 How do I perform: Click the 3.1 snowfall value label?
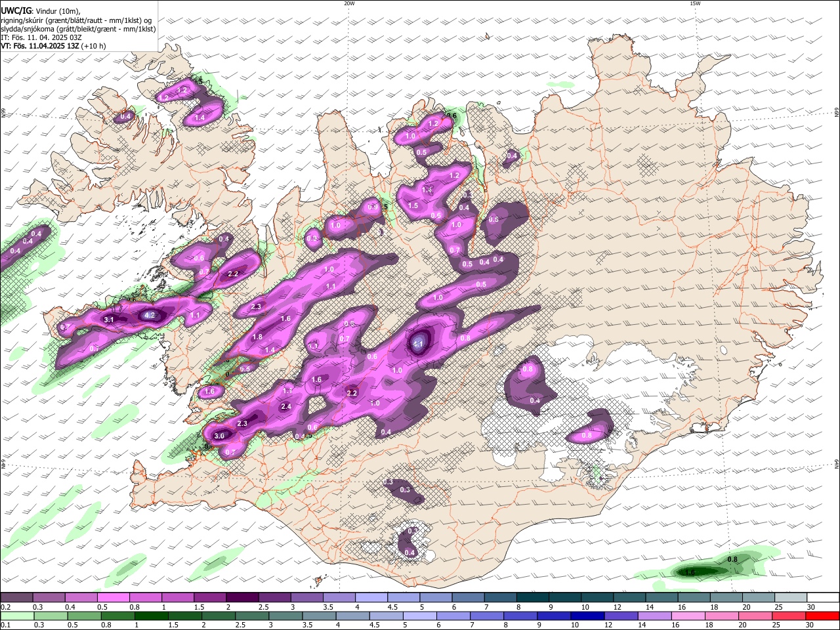pos(109,320)
